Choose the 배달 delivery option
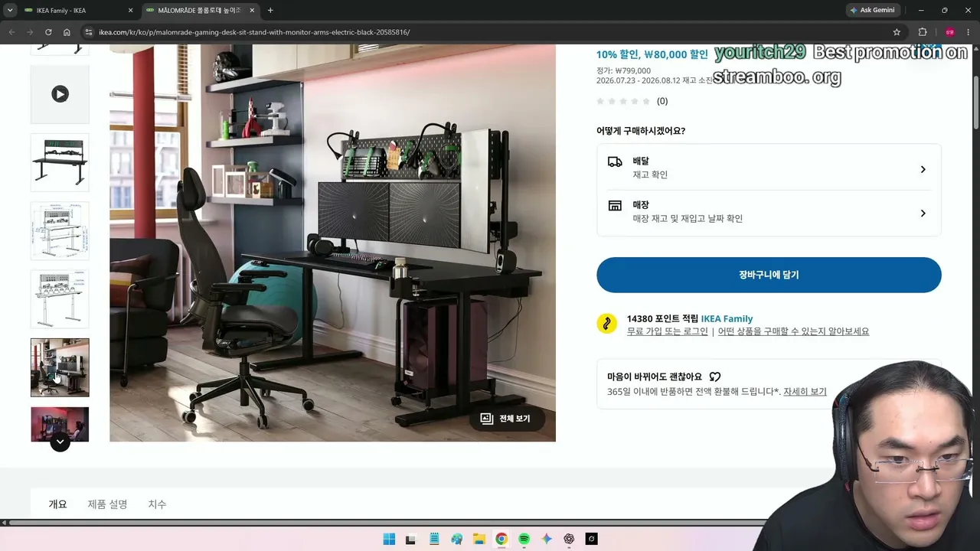This screenshot has width=980, height=551. point(769,169)
